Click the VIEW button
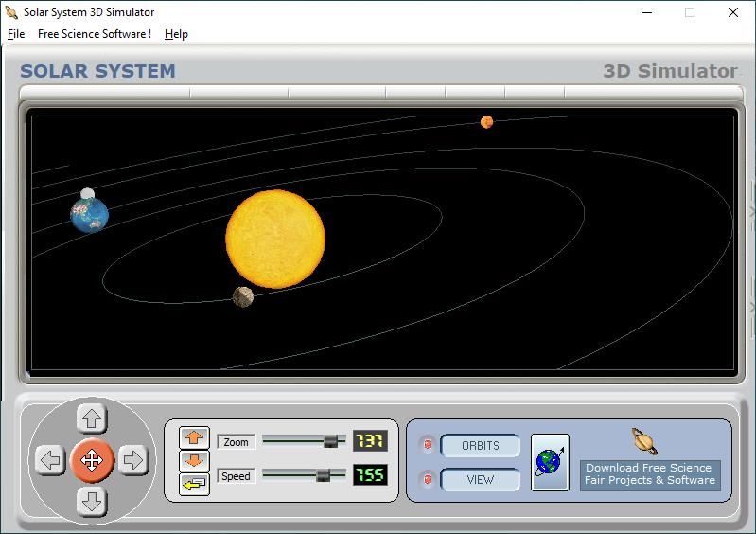 pyautogui.click(x=481, y=480)
